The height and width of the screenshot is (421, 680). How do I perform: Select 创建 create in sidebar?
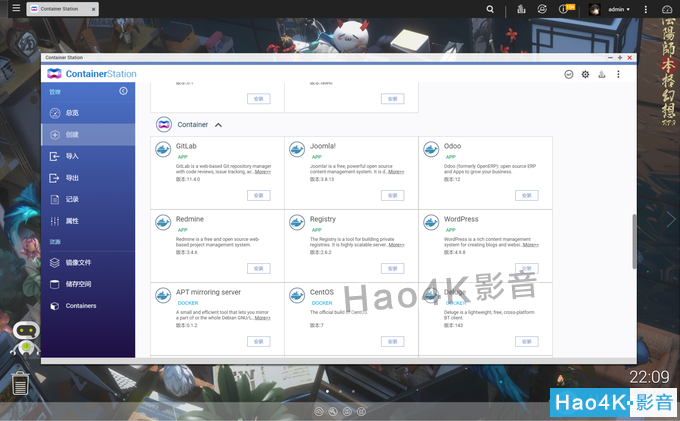tap(88, 134)
